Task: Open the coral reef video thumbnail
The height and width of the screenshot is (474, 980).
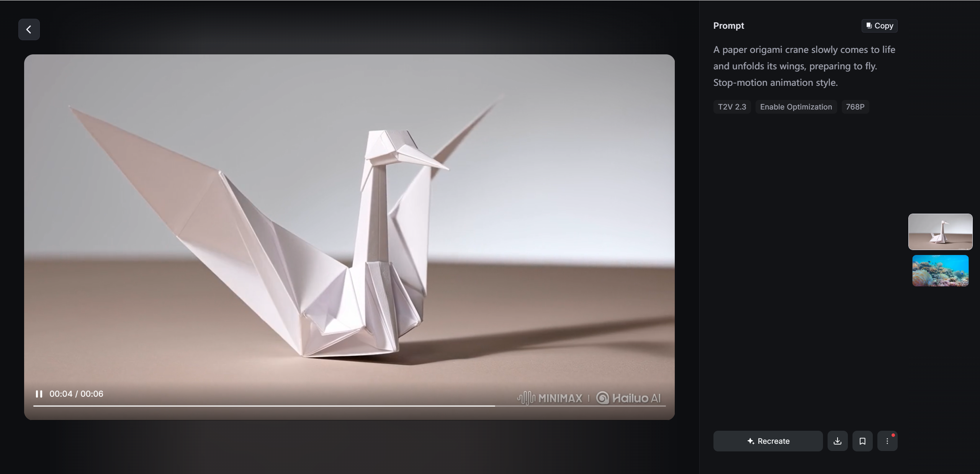Action: pyautogui.click(x=940, y=271)
